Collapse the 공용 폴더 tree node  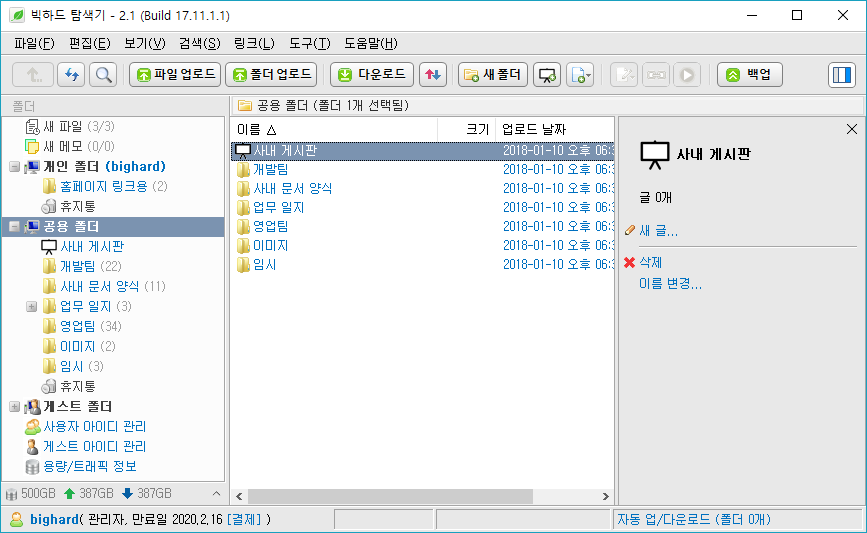[14, 226]
